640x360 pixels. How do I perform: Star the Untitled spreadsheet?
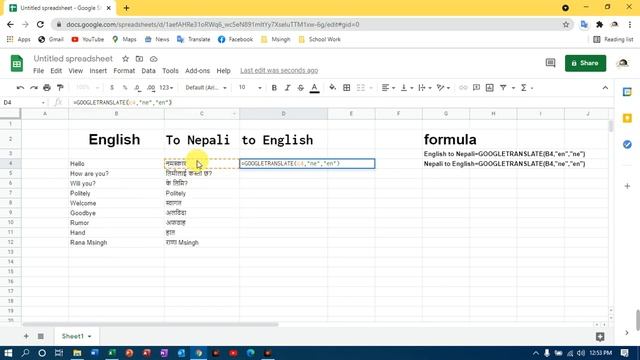click(125, 59)
